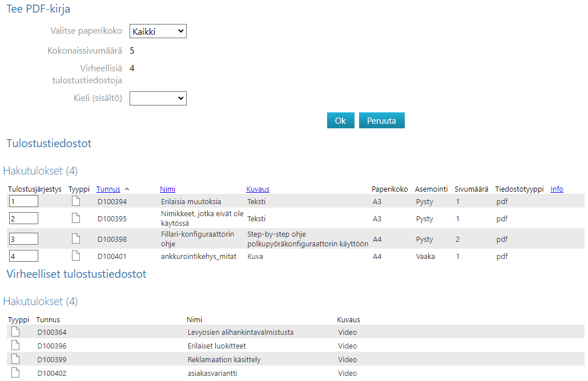Sort by Tunnus column header
The width and height of the screenshot is (588, 381).
pos(108,189)
